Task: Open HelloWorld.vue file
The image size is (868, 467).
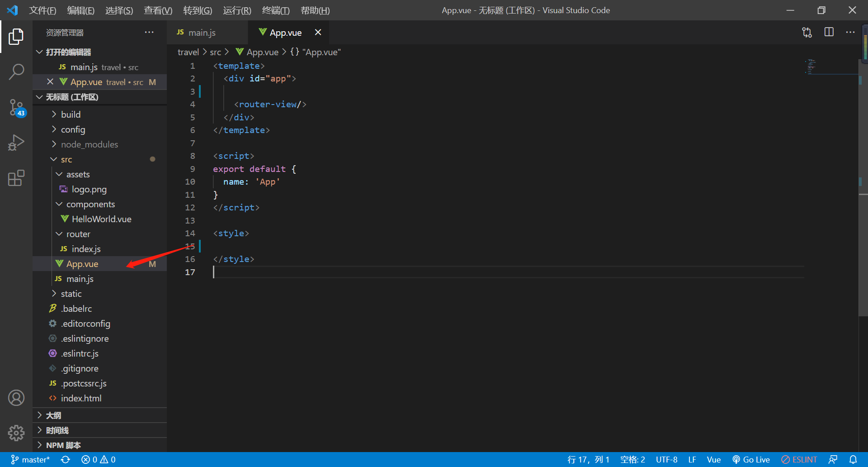Action: (x=99, y=219)
